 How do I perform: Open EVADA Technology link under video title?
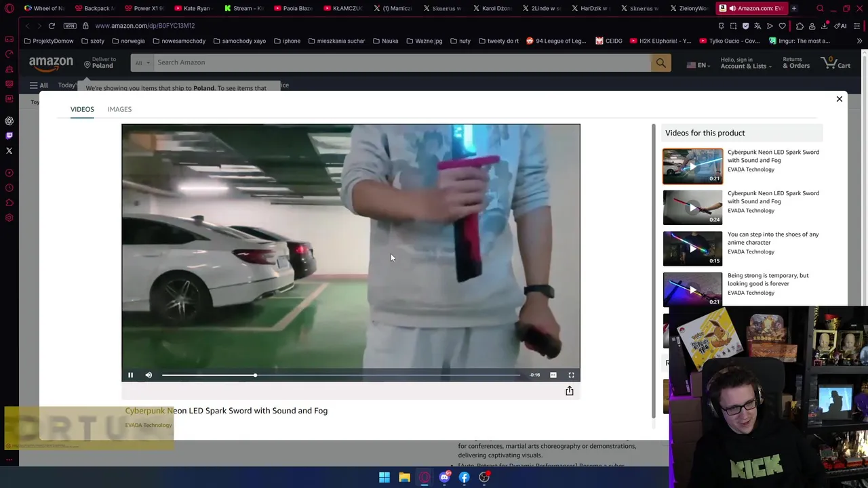(148, 425)
